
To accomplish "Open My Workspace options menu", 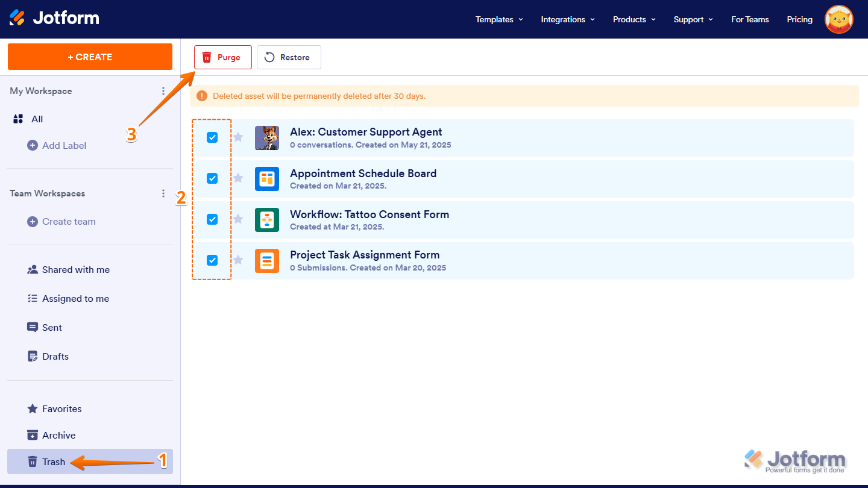I will 163,91.
